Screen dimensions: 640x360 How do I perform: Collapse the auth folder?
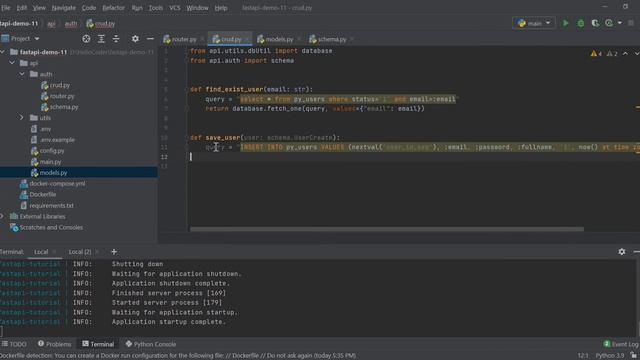point(22,74)
